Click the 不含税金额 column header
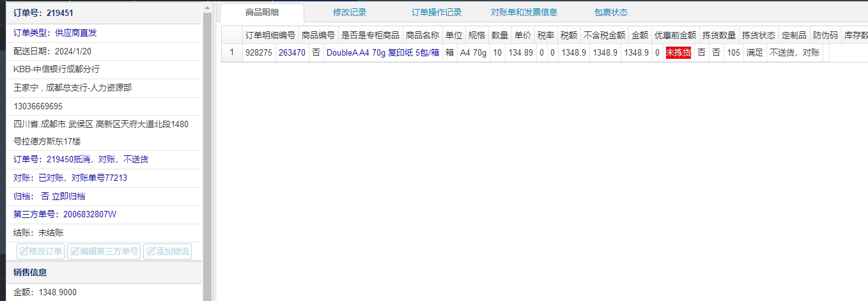The image size is (868, 301). 604,36
